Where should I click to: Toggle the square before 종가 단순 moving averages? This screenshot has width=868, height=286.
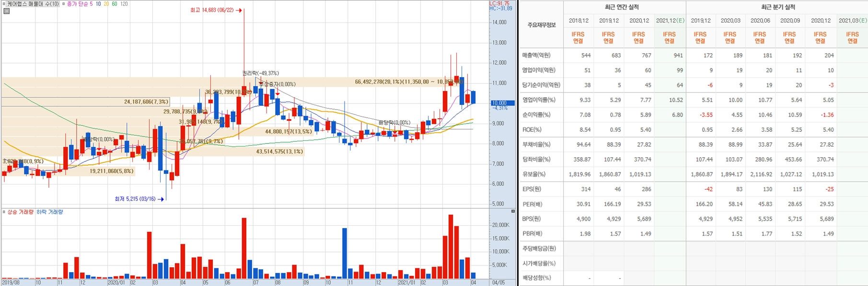click(x=64, y=4)
